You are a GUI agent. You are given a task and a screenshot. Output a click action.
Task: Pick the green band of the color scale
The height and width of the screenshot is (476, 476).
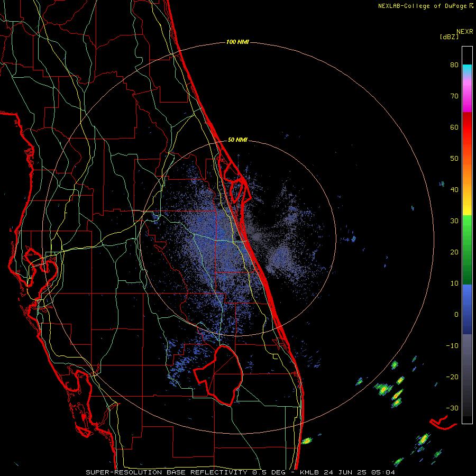click(x=467, y=250)
